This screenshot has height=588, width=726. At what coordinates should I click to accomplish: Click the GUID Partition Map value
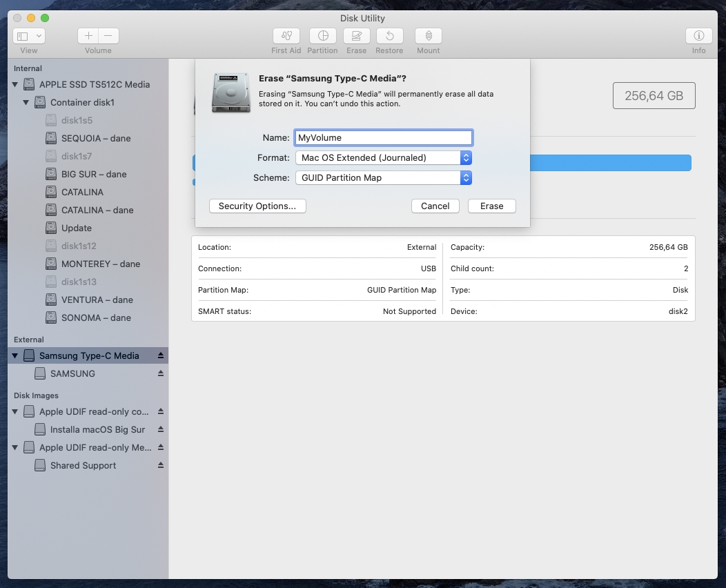point(402,290)
